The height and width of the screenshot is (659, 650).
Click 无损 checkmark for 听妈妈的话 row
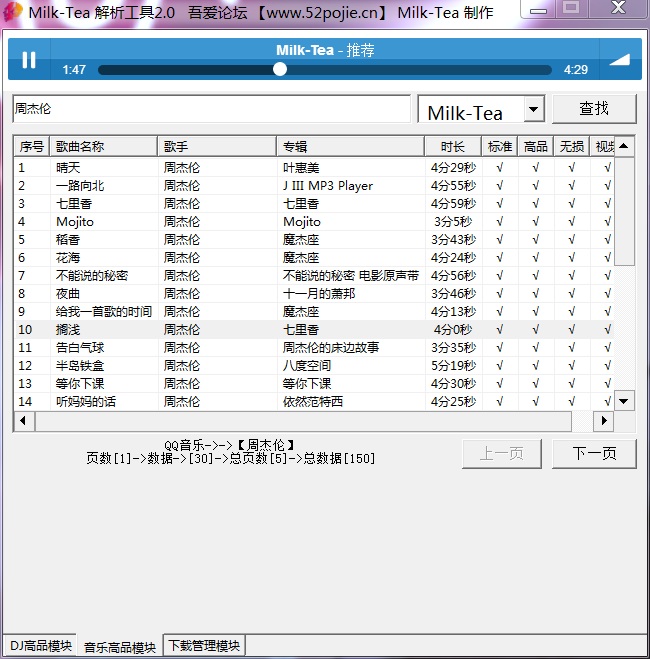pos(571,402)
